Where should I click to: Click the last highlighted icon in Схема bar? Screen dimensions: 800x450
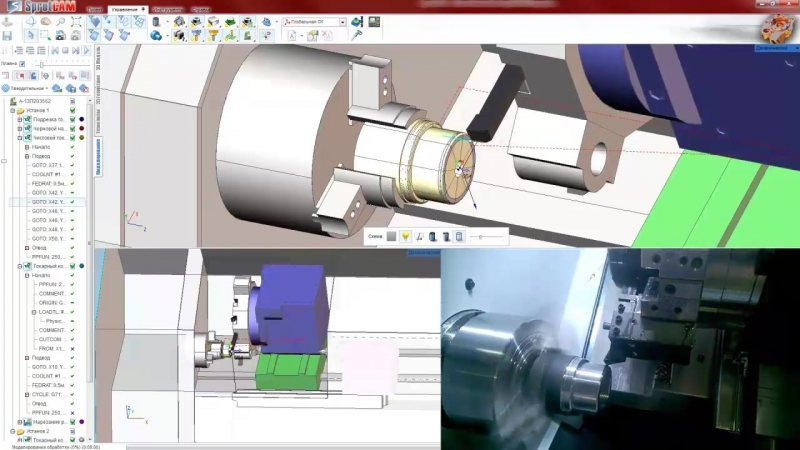(x=459, y=237)
